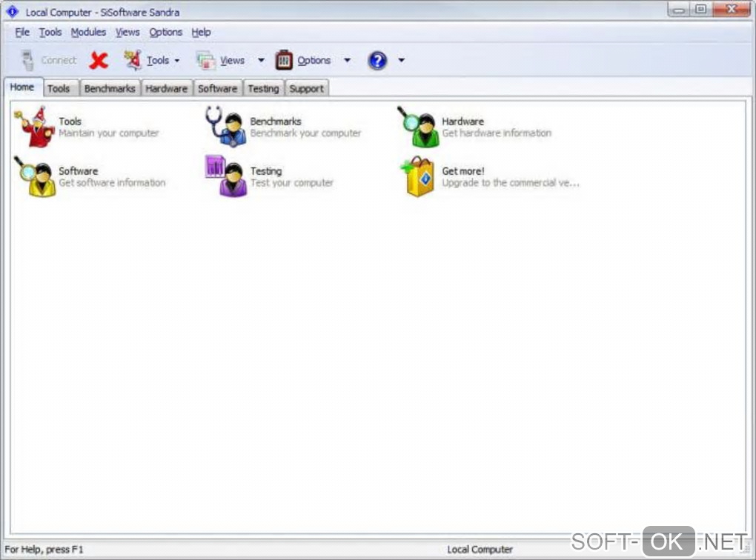Click 'For Help, press F1' status text
The height and width of the screenshot is (560, 756).
44,550
